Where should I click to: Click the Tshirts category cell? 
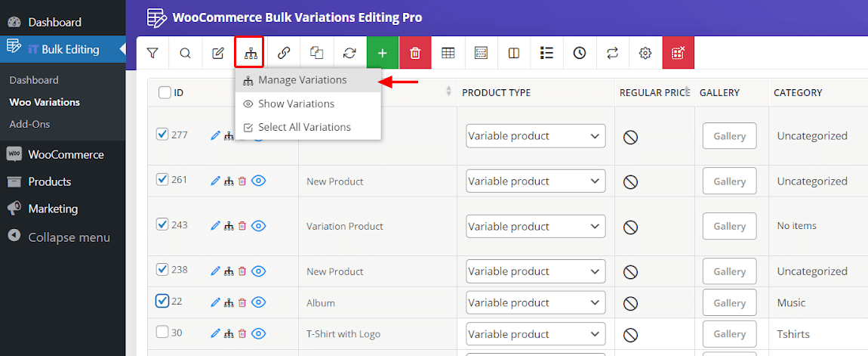pos(793,334)
